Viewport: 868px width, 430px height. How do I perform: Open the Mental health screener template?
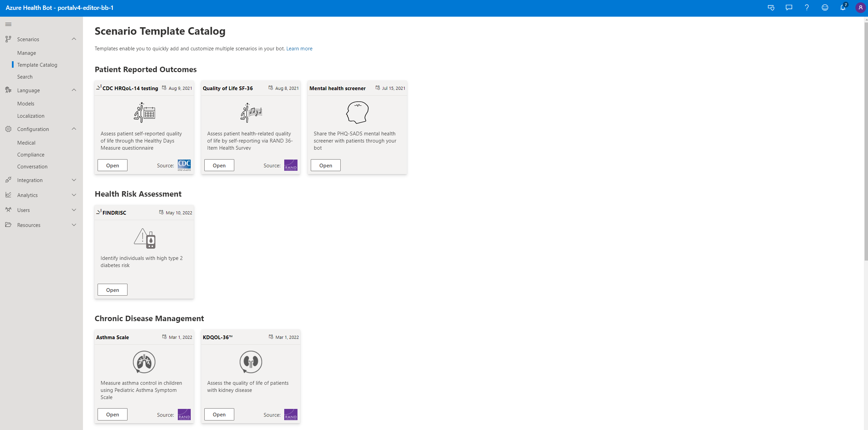[325, 165]
